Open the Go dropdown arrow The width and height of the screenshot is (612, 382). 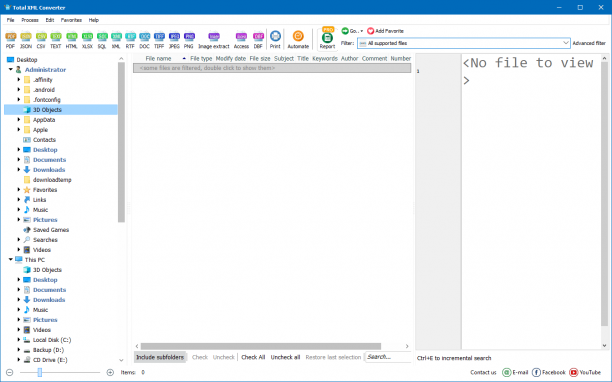(x=361, y=31)
